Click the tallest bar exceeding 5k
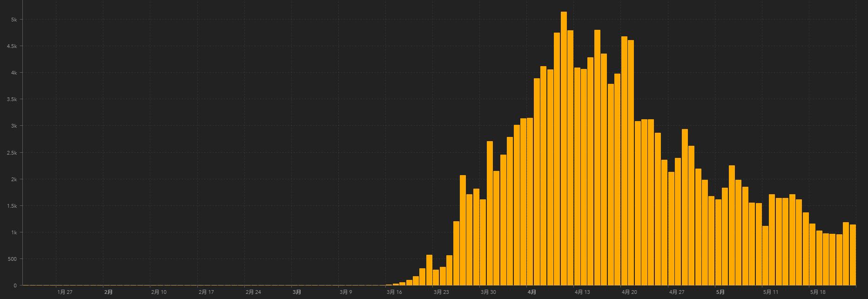Image resolution: width=868 pixels, height=299 pixels. [x=564, y=149]
